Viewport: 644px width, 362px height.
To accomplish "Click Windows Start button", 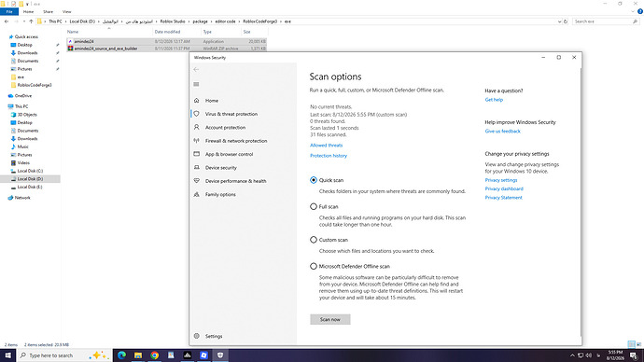I will pos(7,355).
